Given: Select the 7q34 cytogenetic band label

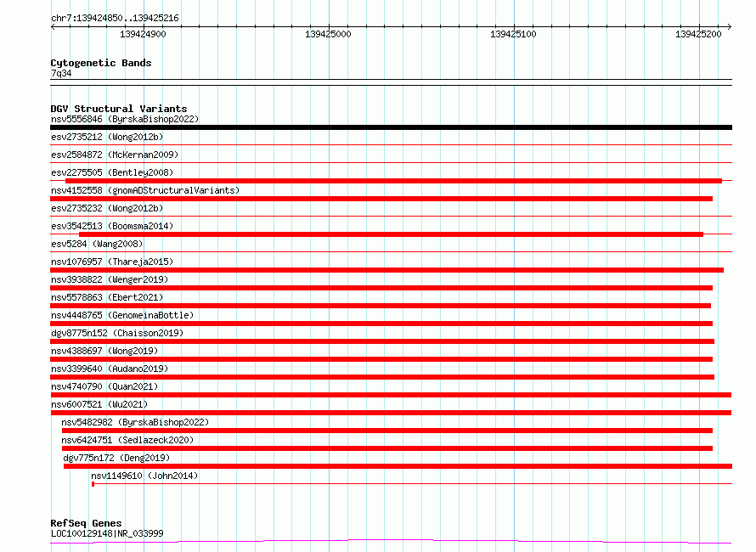Looking at the screenshot, I should [61, 73].
